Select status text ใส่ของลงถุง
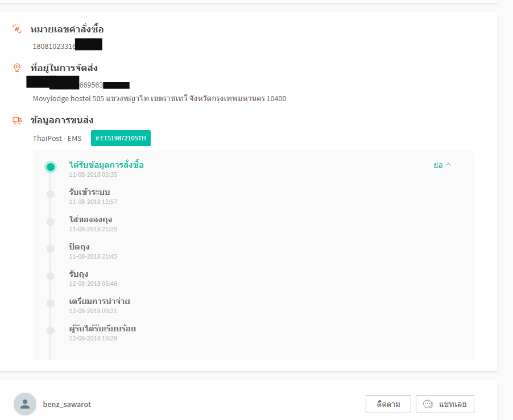513x420 pixels. [90, 219]
